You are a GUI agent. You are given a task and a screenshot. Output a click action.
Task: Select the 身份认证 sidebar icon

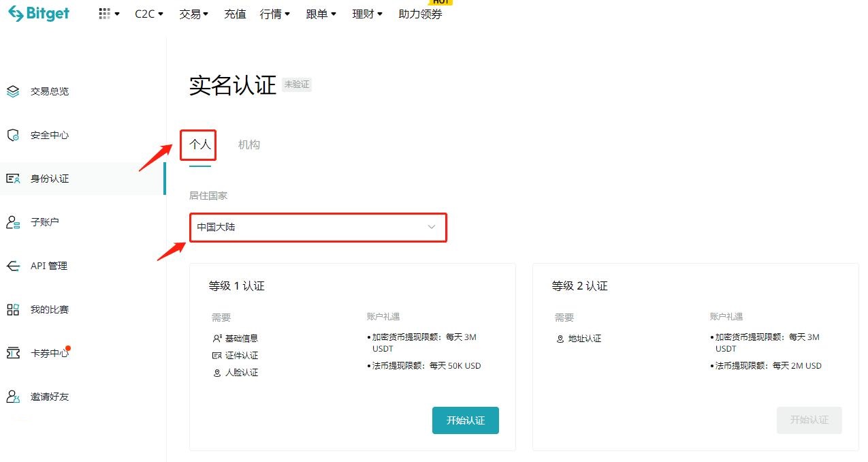[12, 178]
